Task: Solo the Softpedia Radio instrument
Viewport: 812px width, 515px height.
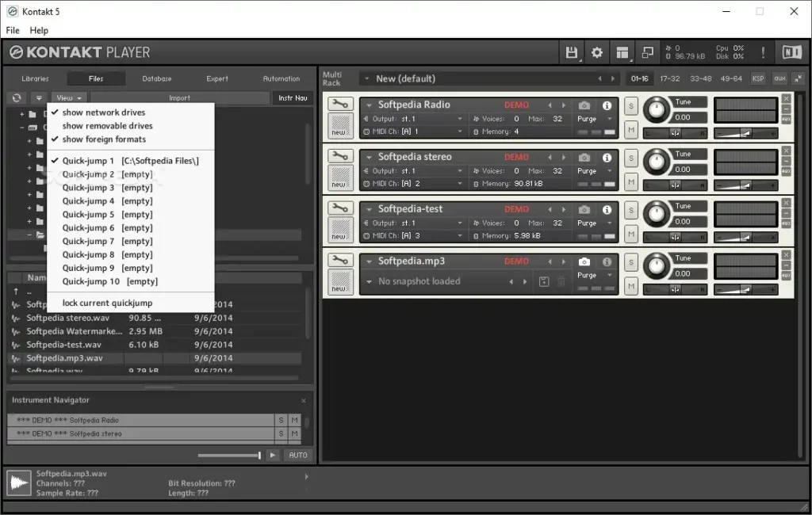Action: point(630,105)
